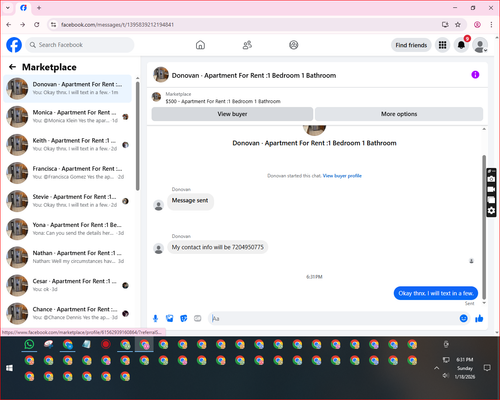Open the side toolbar video record icon
500x400 pixels.
[x=491, y=189]
